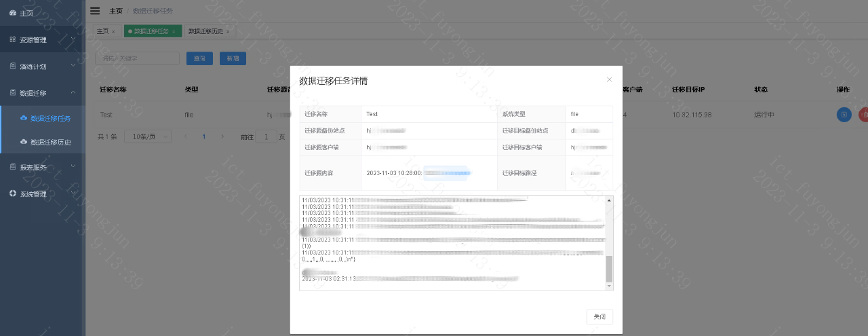868x336 pixels.
Task: Click the next page arrow
Action: coord(222,136)
